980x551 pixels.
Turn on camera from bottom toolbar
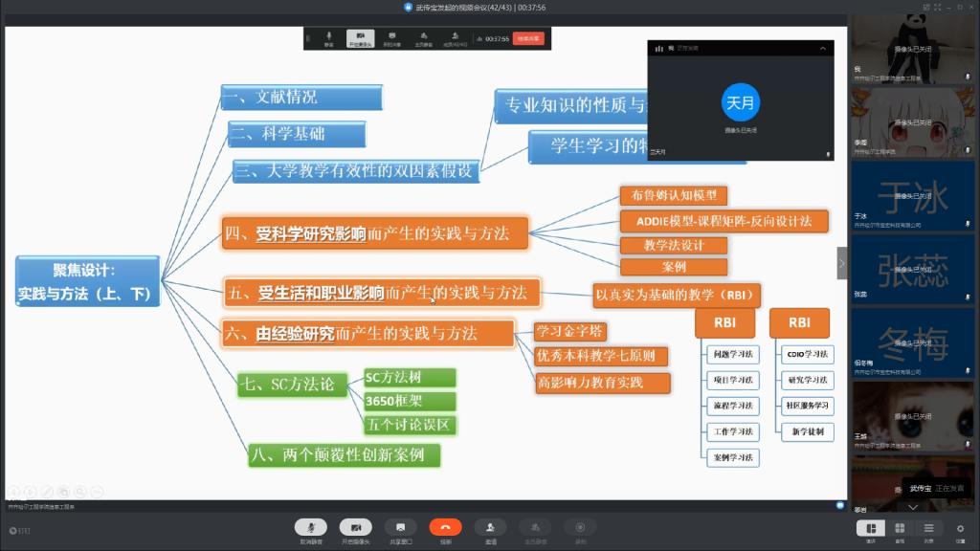coord(355,528)
